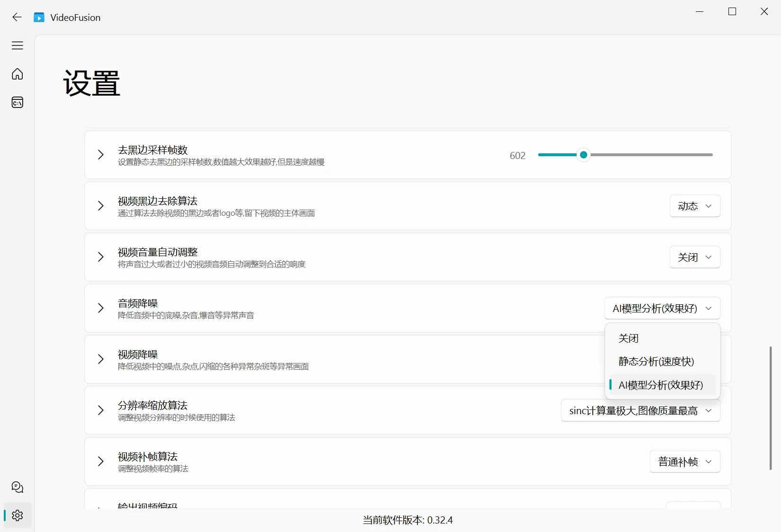Choose 静态分析(速度快) in dropdown list
The image size is (781, 532).
[662, 361]
